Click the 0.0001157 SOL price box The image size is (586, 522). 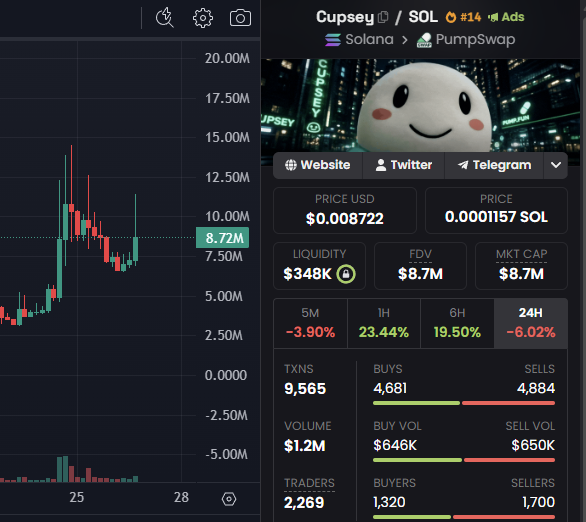point(496,210)
